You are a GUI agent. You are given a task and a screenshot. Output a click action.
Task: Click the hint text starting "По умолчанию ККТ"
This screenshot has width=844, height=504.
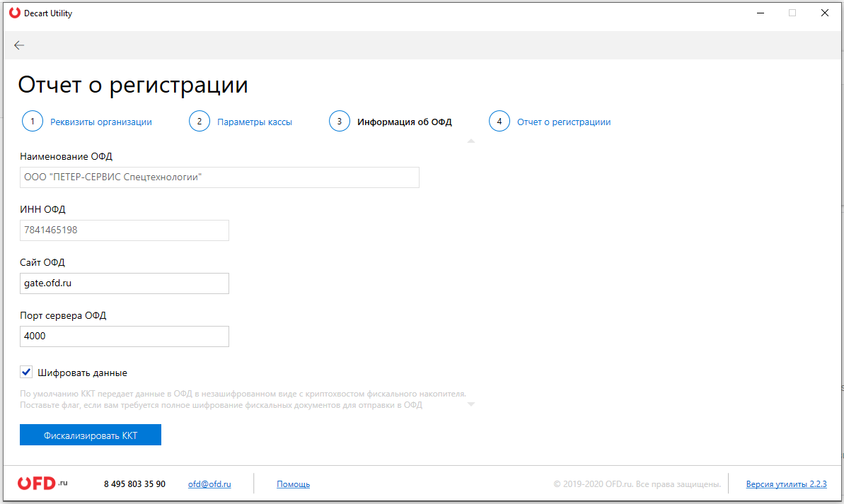pos(243,399)
